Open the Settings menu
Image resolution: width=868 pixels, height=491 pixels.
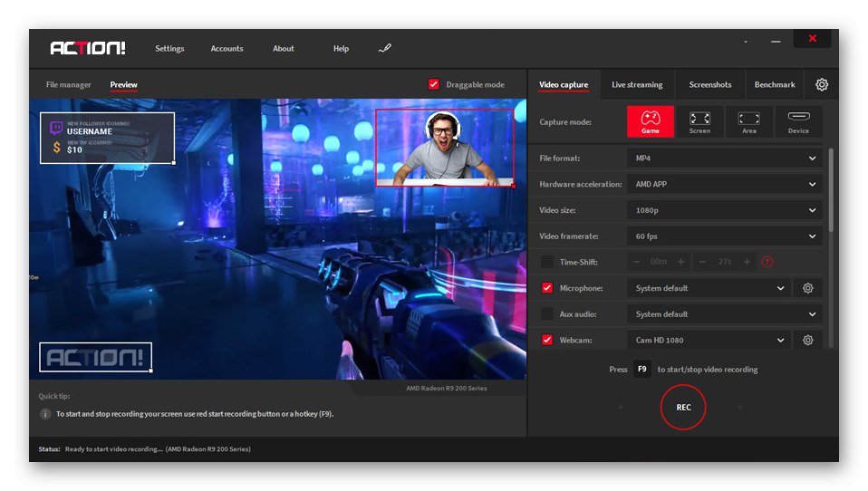tap(169, 48)
